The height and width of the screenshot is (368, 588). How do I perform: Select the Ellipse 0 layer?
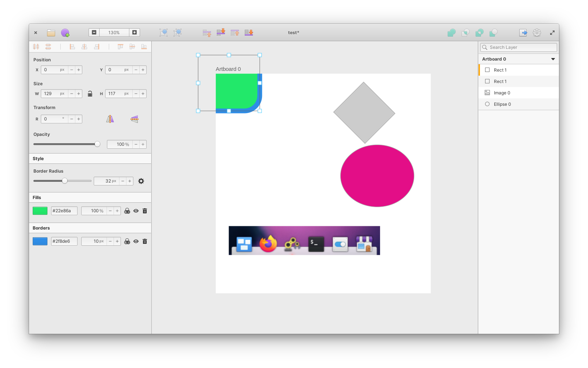[x=519, y=104]
